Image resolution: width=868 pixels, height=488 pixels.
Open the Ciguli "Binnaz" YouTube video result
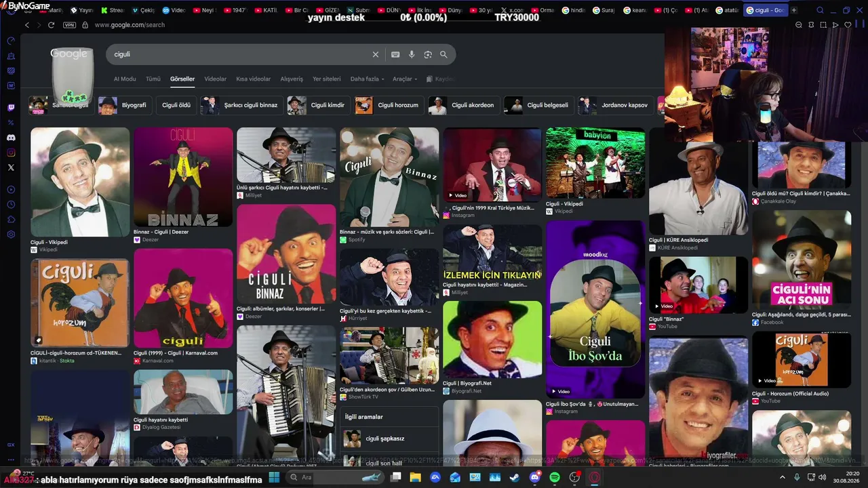[x=698, y=285]
